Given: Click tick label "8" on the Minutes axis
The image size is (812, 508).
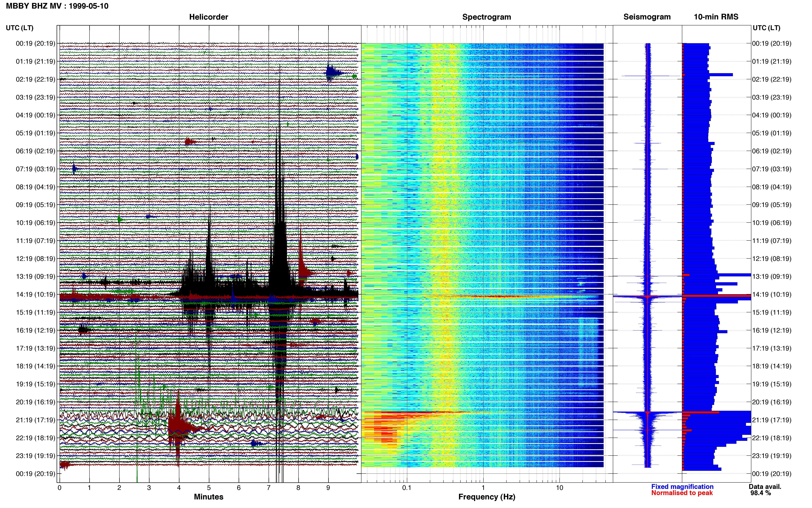Looking at the screenshot, I should point(298,488).
